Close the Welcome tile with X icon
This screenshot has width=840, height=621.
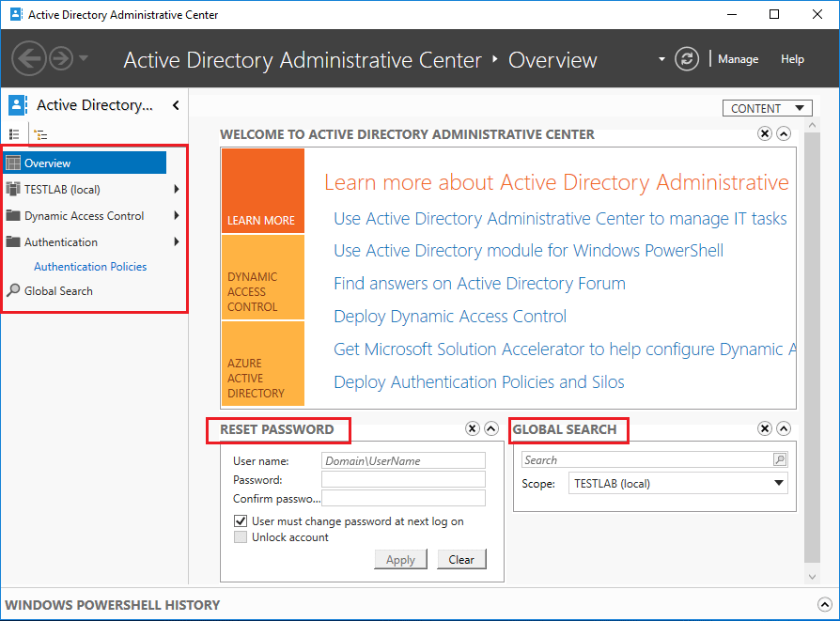point(765,134)
